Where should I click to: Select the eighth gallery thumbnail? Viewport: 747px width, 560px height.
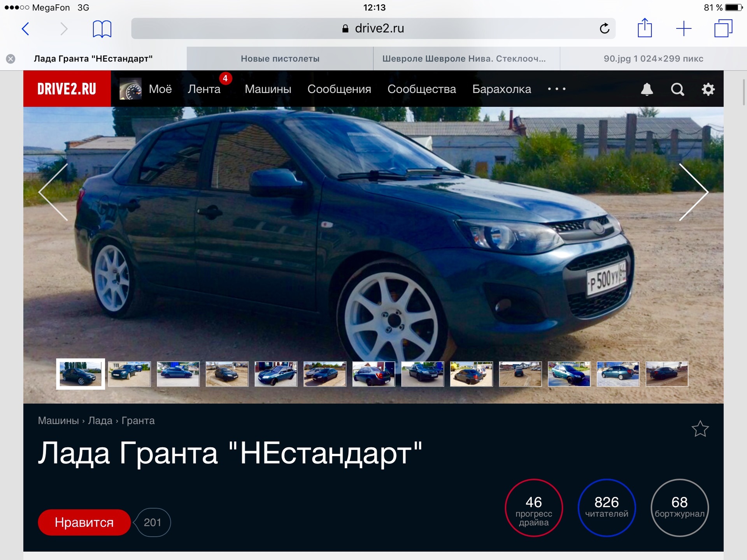(x=423, y=374)
